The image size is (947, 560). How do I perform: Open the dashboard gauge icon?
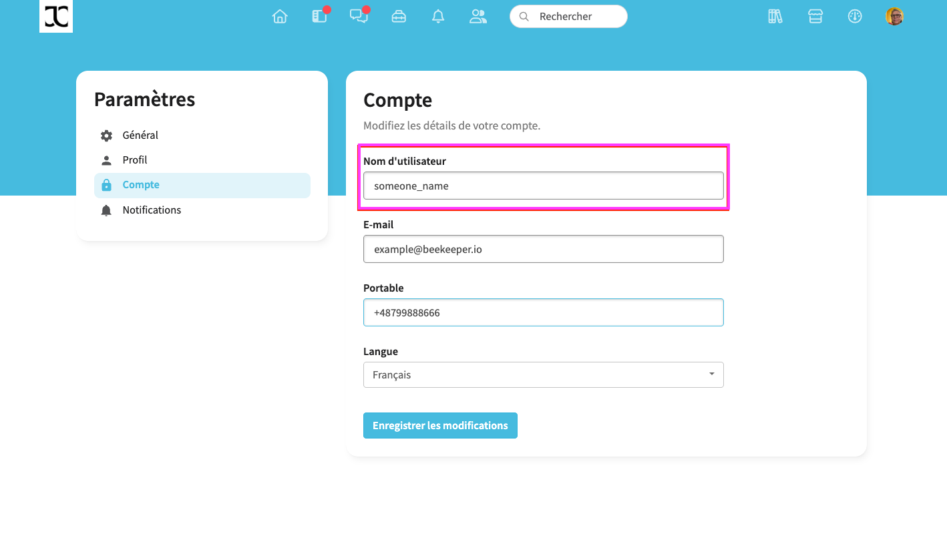[855, 17]
